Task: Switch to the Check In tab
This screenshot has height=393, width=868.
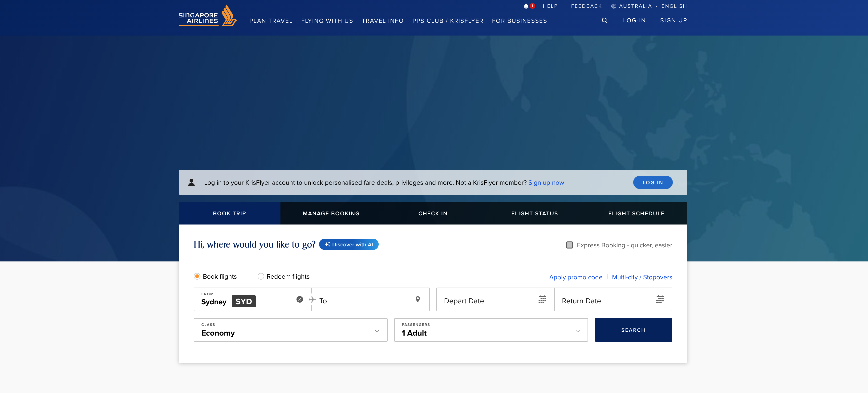Action: (433, 213)
